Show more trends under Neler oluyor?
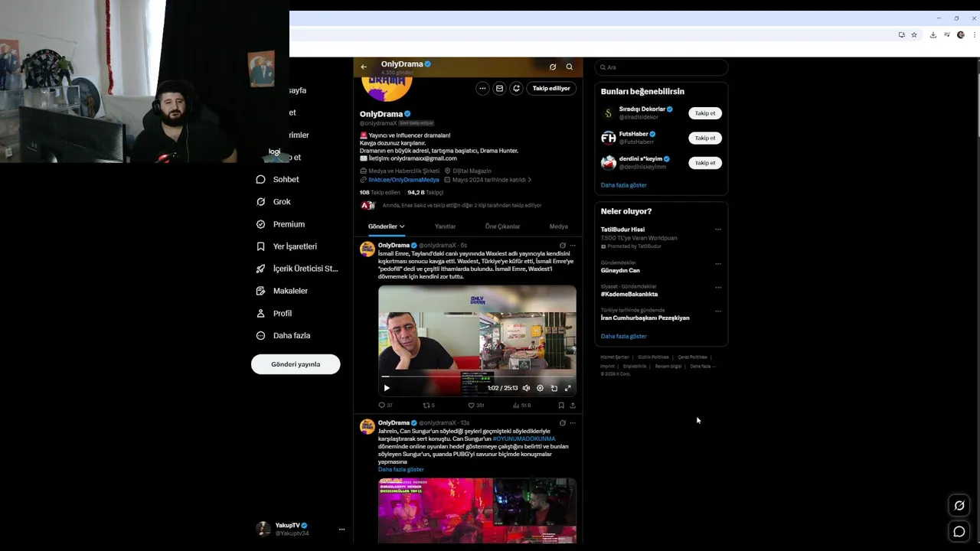The width and height of the screenshot is (980, 551). click(x=623, y=337)
